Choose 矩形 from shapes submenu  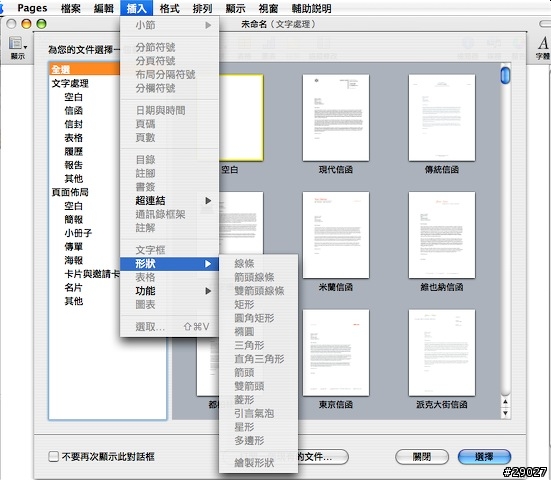click(258, 304)
